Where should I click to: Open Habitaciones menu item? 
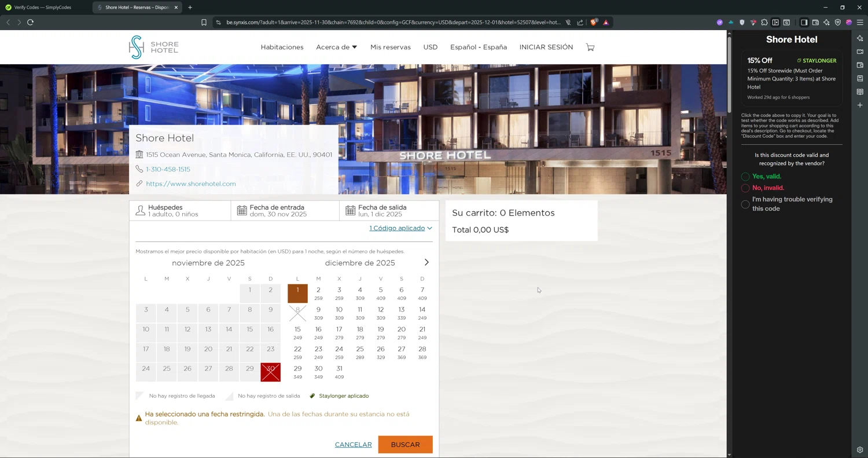pos(282,47)
